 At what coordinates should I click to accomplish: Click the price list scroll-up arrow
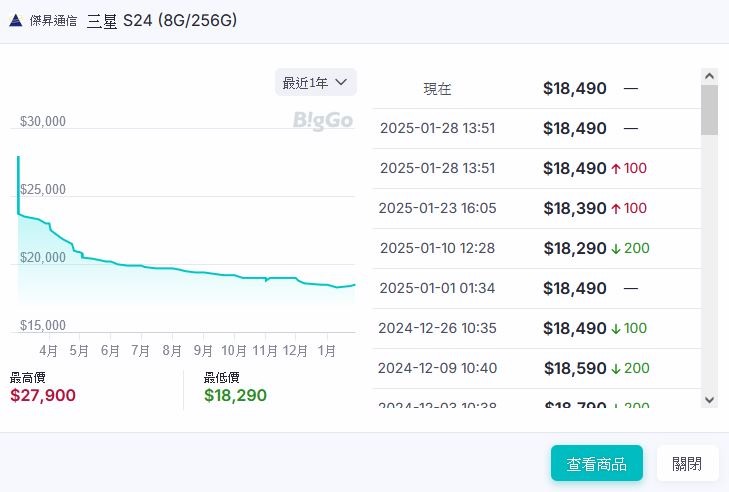tap(709, 76)
